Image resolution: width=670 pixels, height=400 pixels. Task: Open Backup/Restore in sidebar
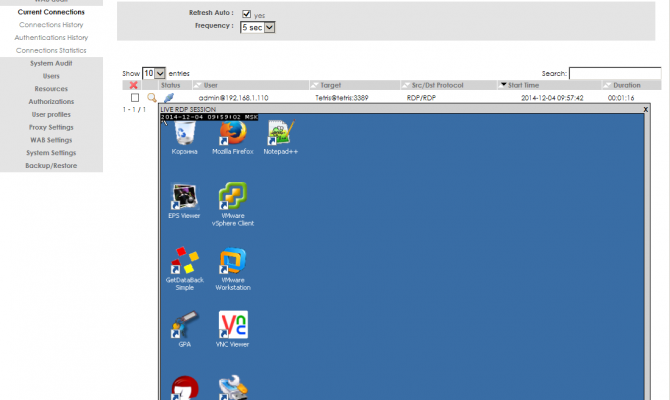click(x=51, y=166)
